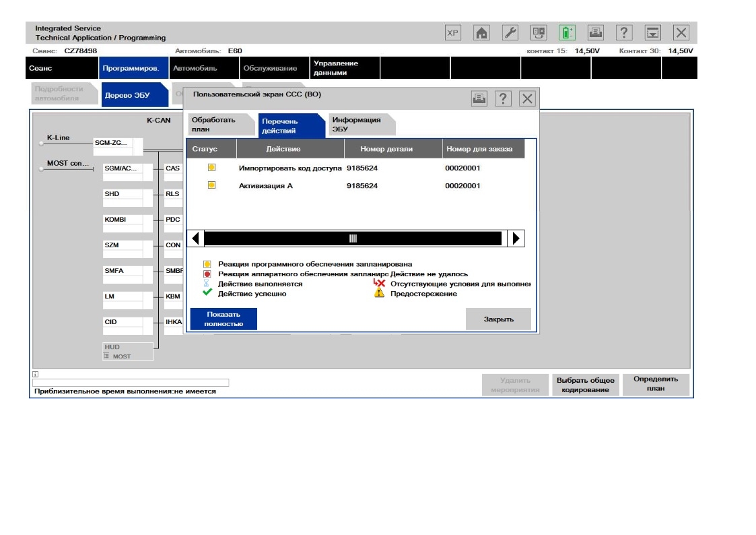This screenshot has width=756, height=535.
Task: Click the horizontal scrollbar thumb
Action: point(353,239)
